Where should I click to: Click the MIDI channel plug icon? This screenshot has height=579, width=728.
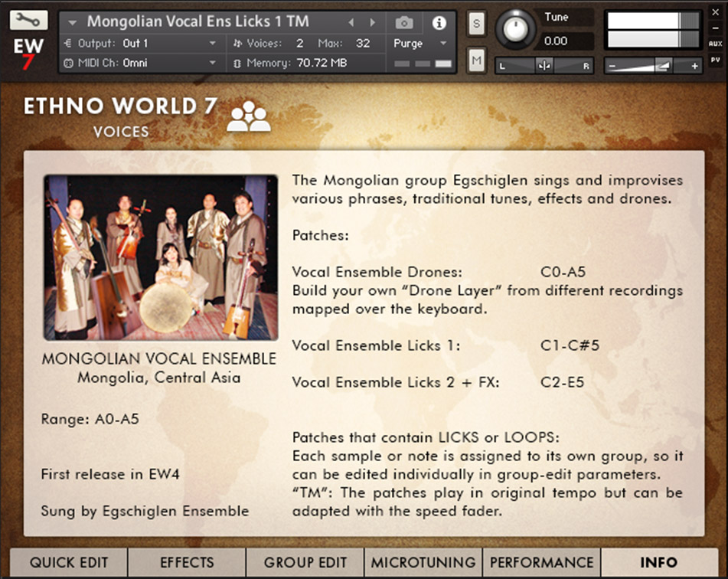click(68, 64)
